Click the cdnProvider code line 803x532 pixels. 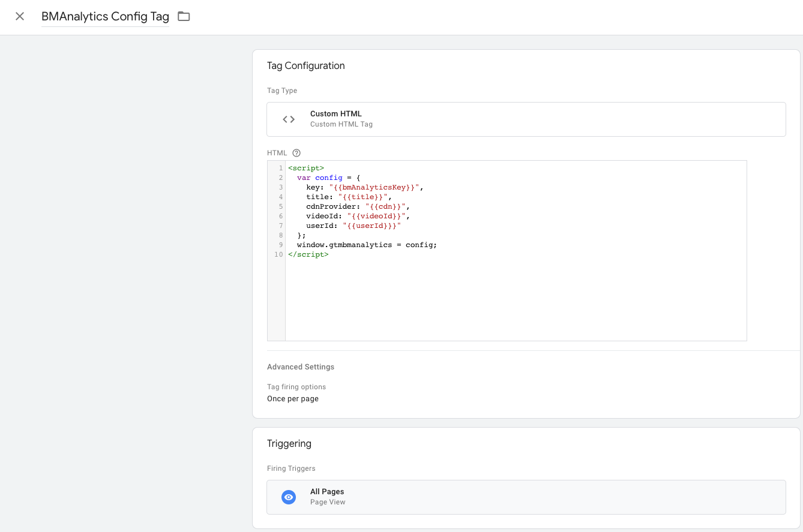point(358,206)
